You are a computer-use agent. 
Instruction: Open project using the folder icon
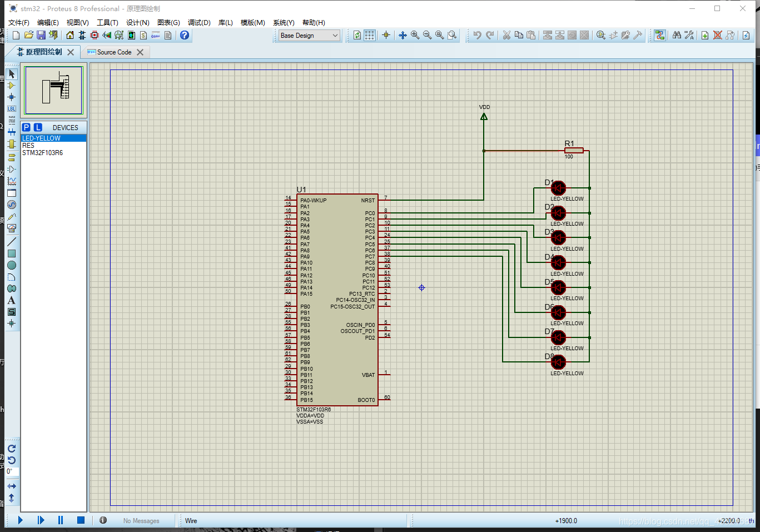28,35
